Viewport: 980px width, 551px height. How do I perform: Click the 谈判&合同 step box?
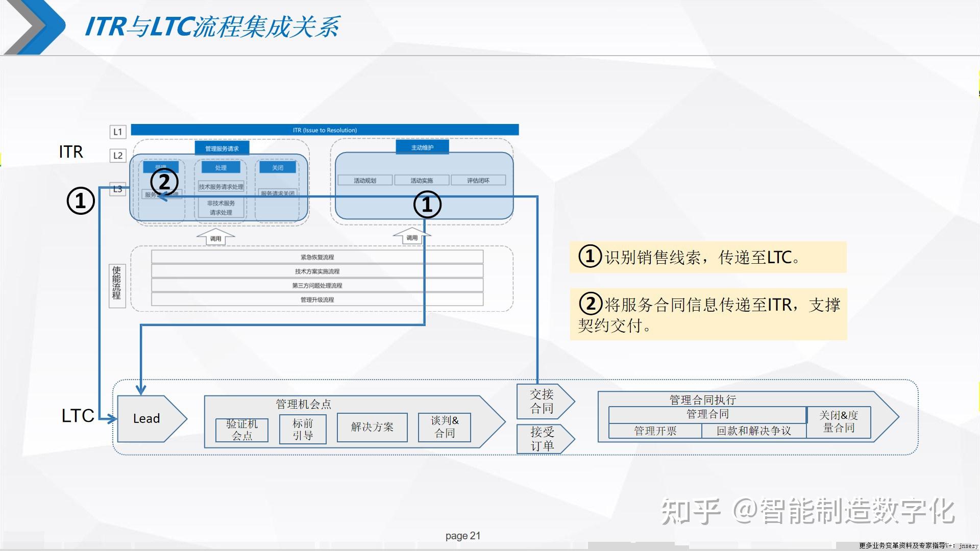click(x=444, y=428)
